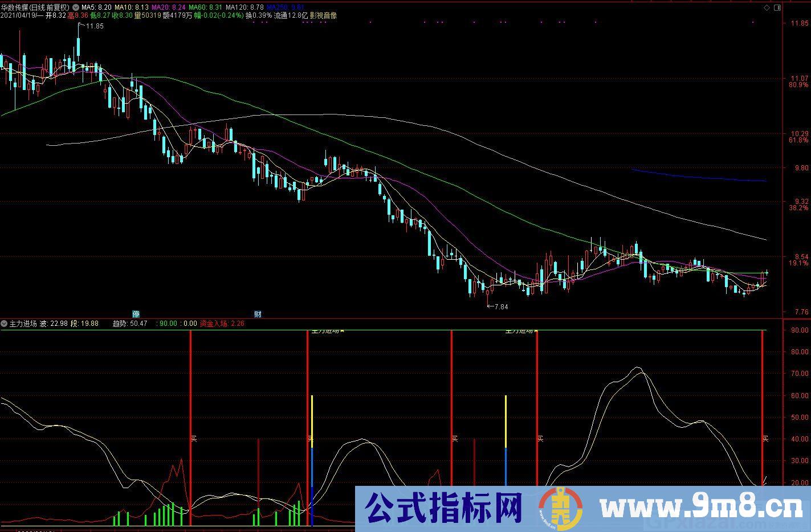Screen dimensions: 811x532
Task: Expand the 主力进场 indicator panel dropdown
Action: click(5, 324)
